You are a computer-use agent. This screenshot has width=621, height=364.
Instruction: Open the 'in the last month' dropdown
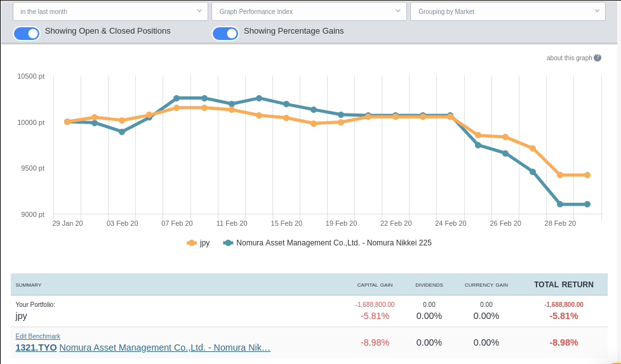point(110,11)
